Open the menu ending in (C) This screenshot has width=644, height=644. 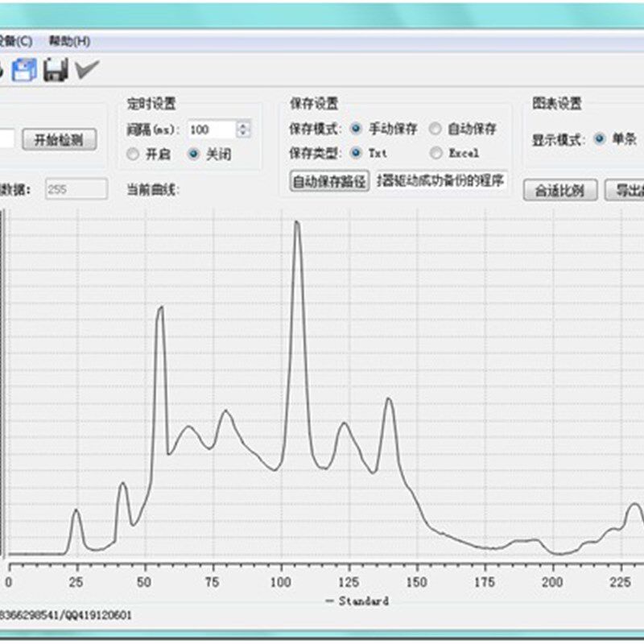[15, 41]
